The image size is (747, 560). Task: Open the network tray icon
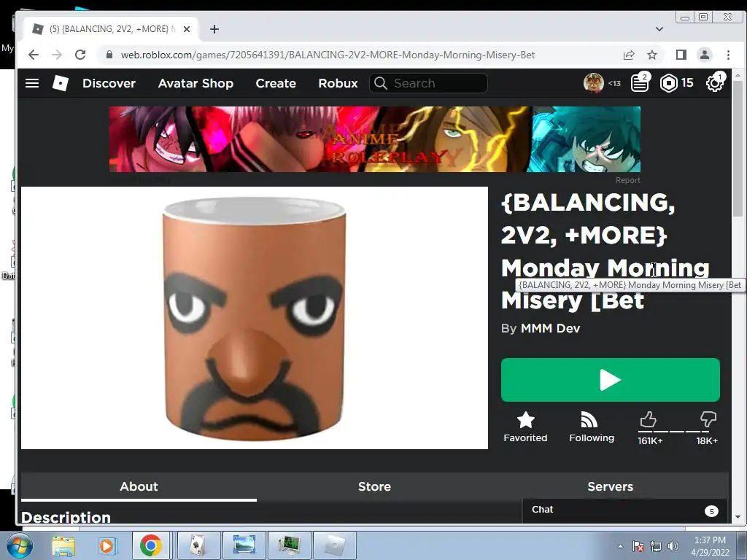(x=656, y=546)
